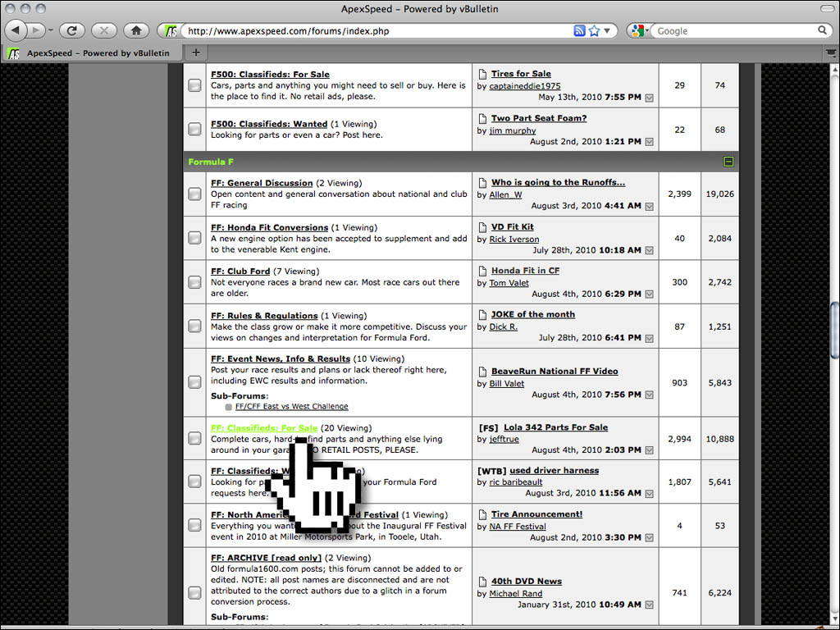Click the Google search field
This screenshot has width=840, height=630.
[734, 31]
